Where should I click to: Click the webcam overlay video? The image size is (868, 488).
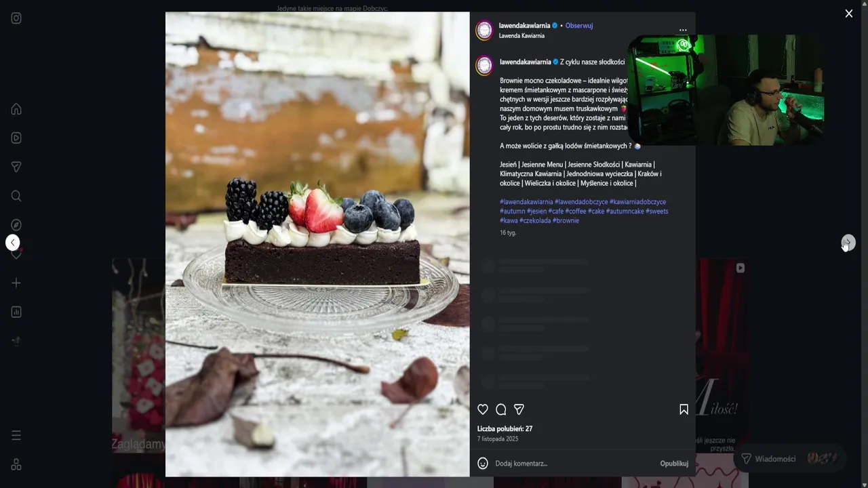click(726, 90)
